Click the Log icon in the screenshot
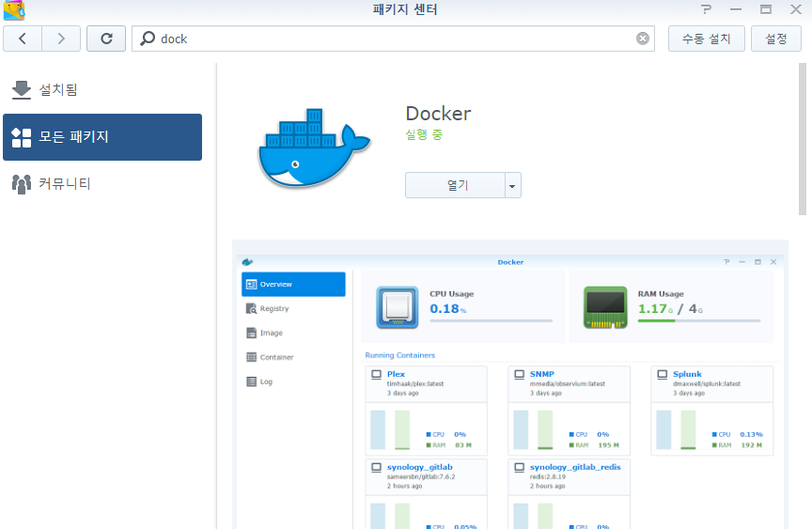The width and height of the screenshot is (812, 529). click(x=251, y=381)
